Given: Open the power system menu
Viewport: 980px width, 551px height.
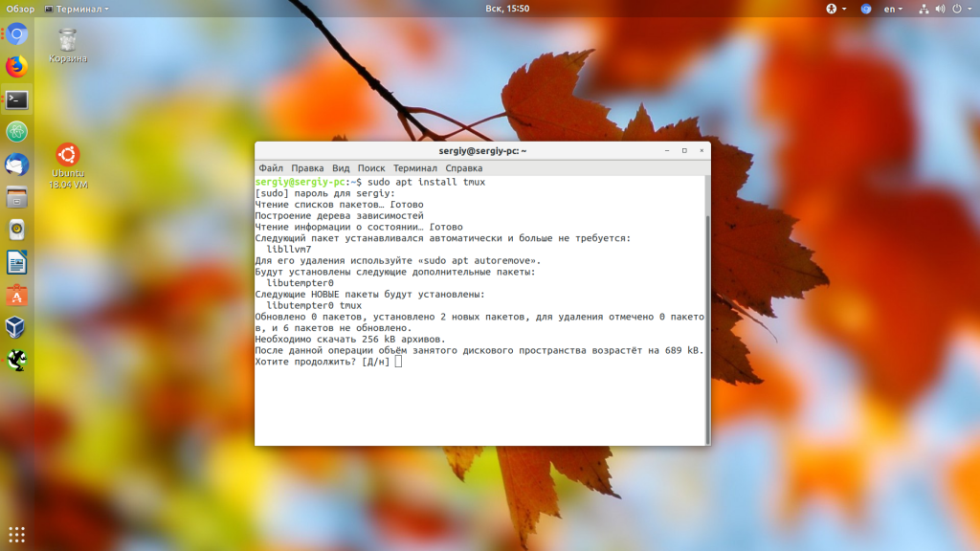Looking at the screenshot, I should (962, 9).
